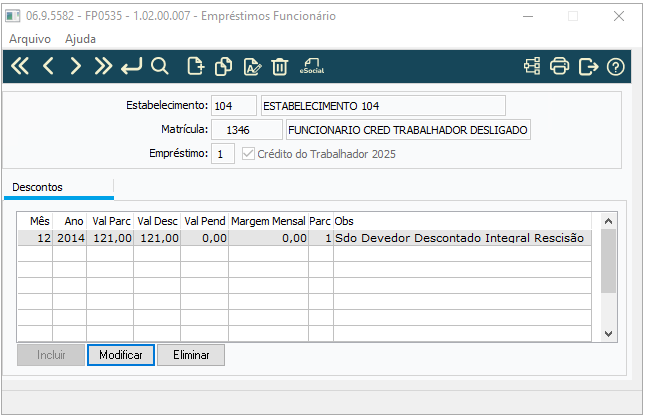
Task: Select Val Parc cell 121,00
Action: [110, 238]
